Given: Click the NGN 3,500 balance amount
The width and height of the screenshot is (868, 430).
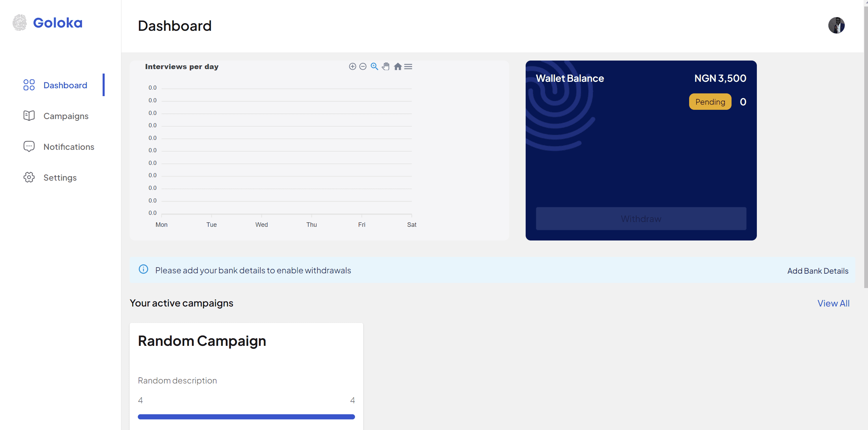Looking at the screenshot, I should pos(720,78).
